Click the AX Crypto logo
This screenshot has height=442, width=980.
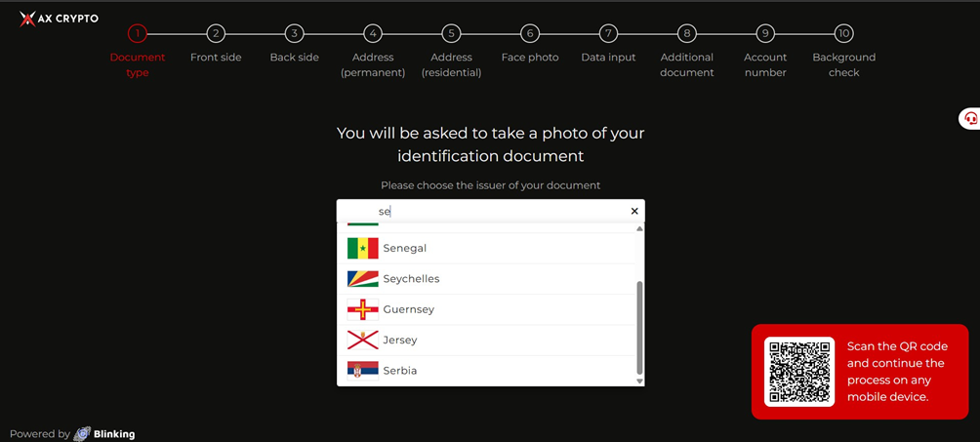click(x=59, y=19)
